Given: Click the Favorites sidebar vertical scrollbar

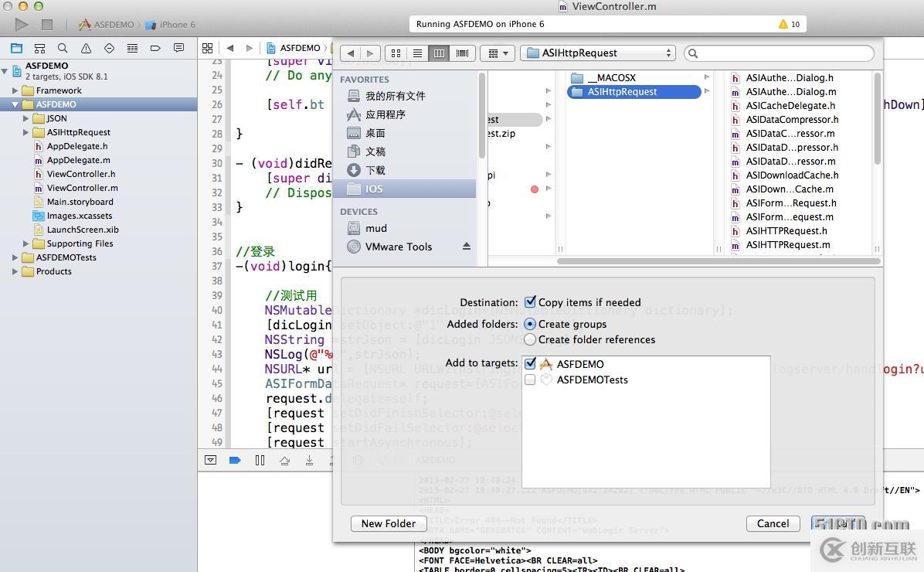Looking at the screenshot, I should (481, 116).
